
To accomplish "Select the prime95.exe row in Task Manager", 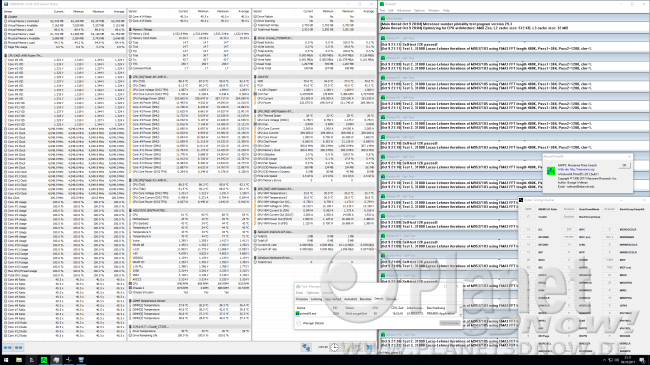I will point(378,314).
